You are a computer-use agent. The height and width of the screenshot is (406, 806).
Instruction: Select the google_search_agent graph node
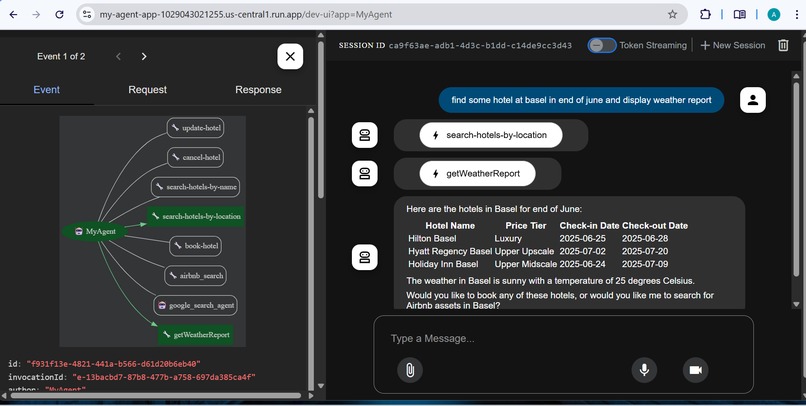pos(195,305)
